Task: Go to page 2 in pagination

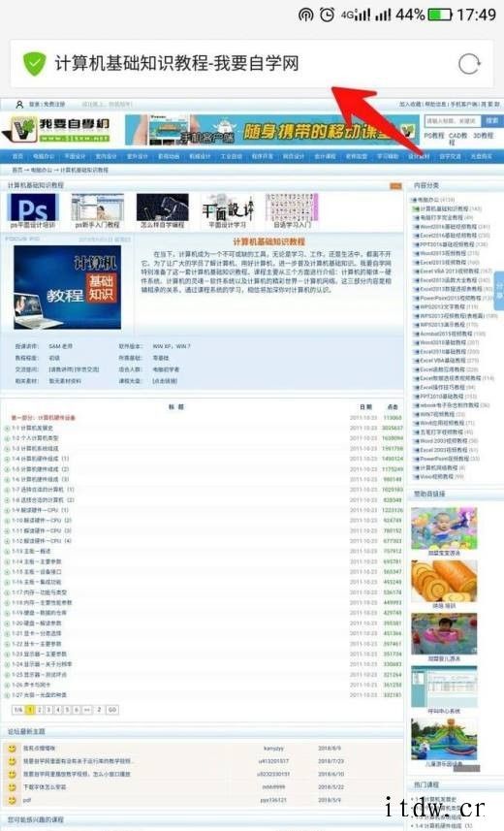Action: [40, 710]
